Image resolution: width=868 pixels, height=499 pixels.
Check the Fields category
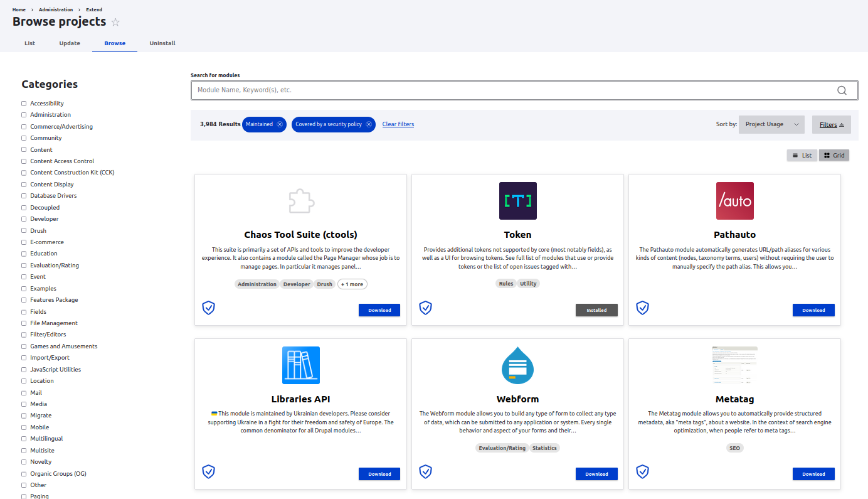24,312
